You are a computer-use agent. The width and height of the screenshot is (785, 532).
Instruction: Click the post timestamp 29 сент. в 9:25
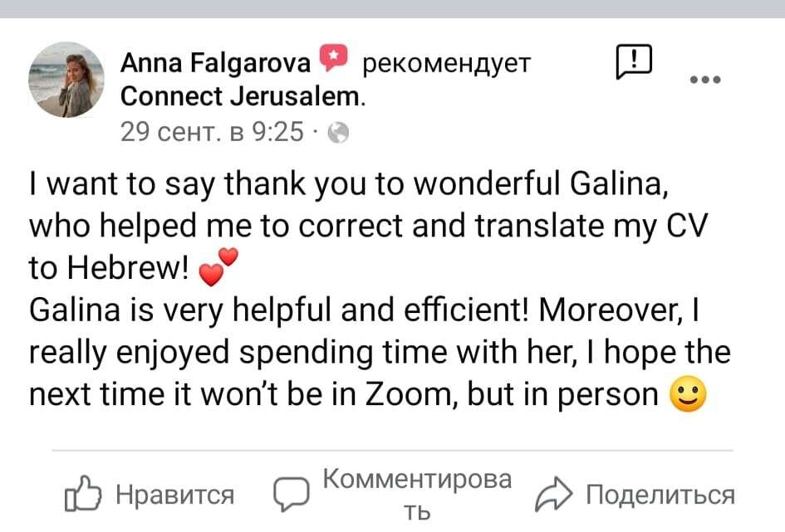pyautogui.click(x=212, y=132)
